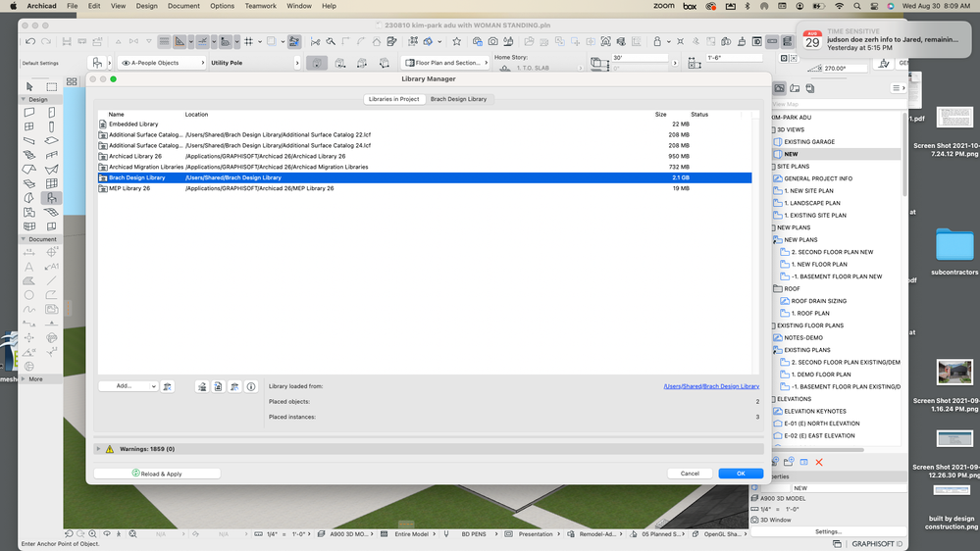Open 1. NEW FLOOR PLAN in Navigator
The height and width of the screenshot is (551, 980).
(x=819, y=265)
